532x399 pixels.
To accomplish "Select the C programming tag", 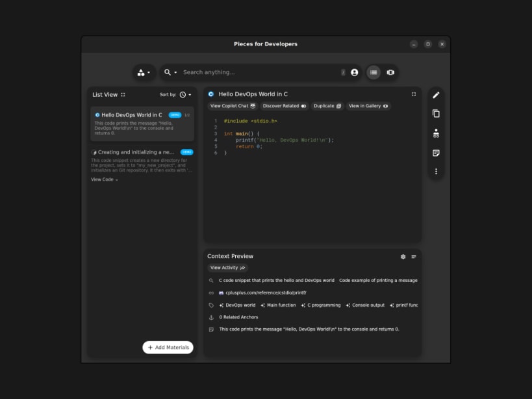I will 321,305.
